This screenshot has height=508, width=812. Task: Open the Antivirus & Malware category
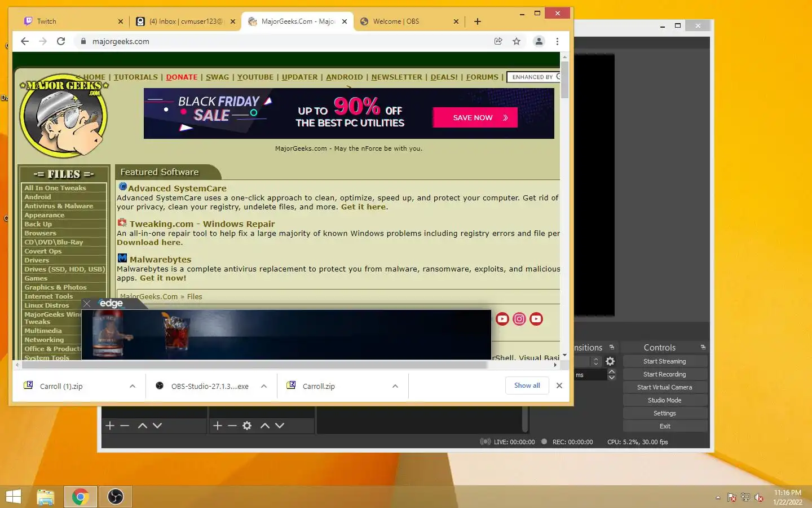(x=59, y=206)
